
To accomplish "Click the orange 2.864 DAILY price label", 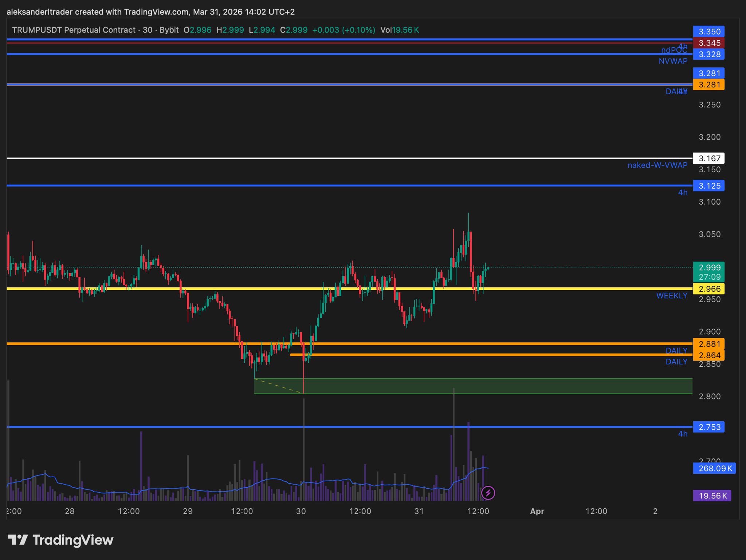I will [708, 355].
